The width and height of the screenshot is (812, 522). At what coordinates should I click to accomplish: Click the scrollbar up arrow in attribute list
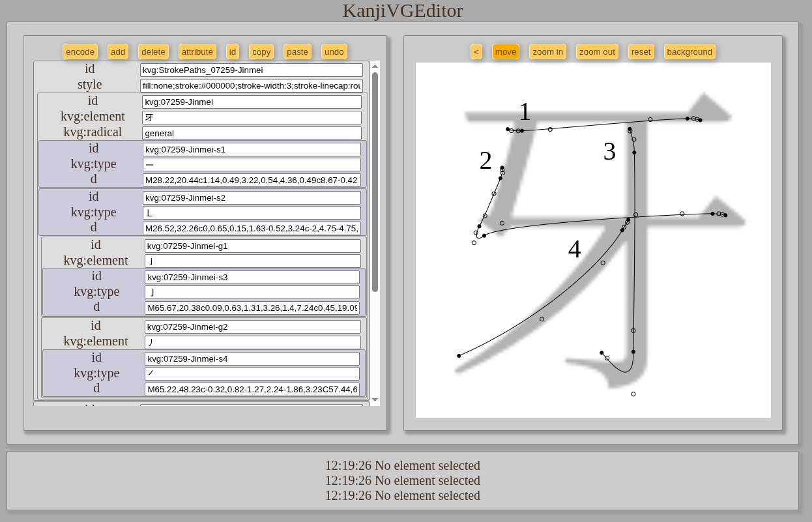coord(375,66)
